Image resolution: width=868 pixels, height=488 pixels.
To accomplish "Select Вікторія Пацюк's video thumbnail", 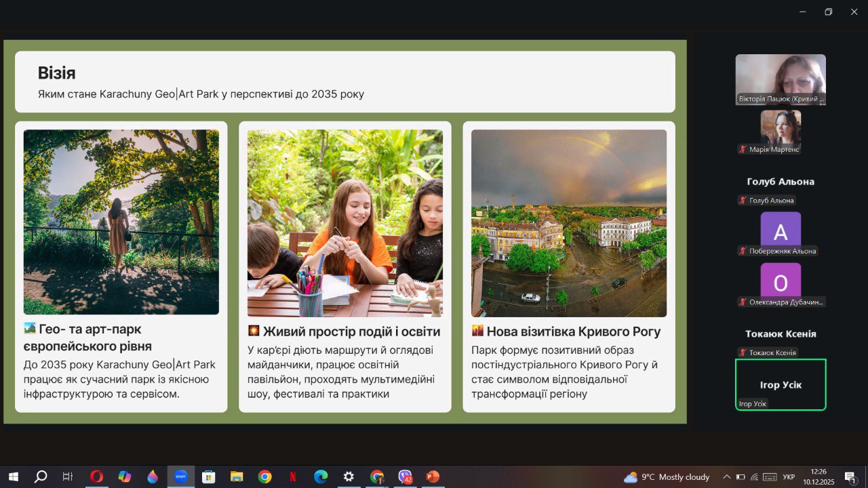I will coord(781,79).
